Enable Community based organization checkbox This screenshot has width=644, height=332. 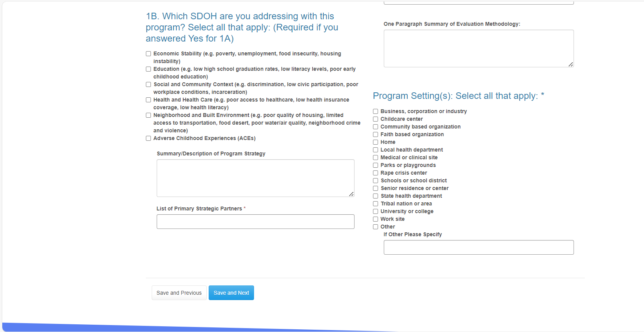(375, 127)
